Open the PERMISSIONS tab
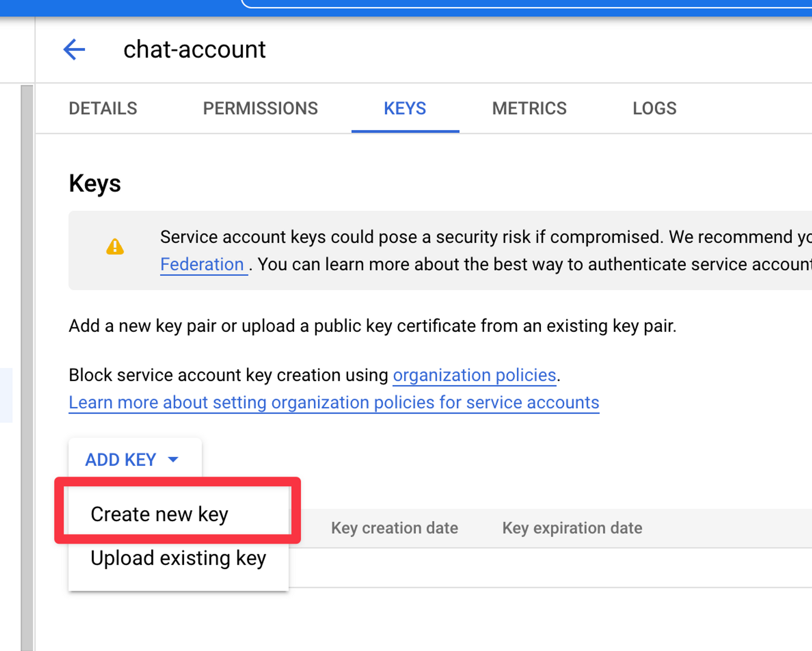This screenshot has height=651, width=812. (260, 108)
